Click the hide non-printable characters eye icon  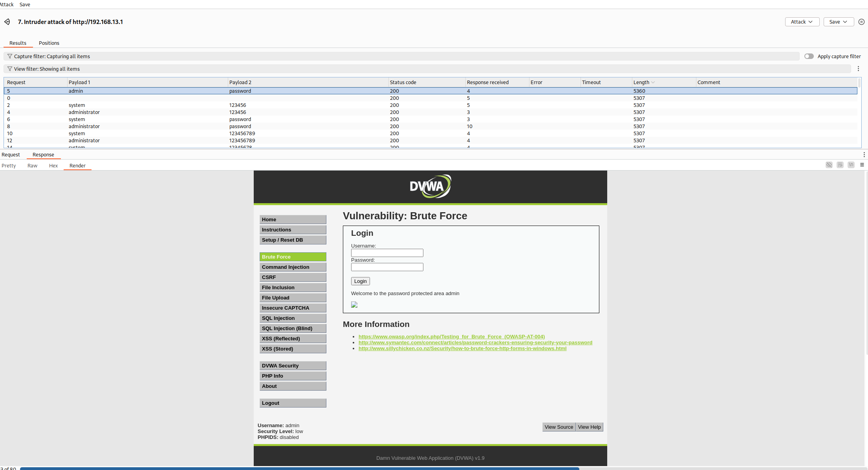point(829,165)
